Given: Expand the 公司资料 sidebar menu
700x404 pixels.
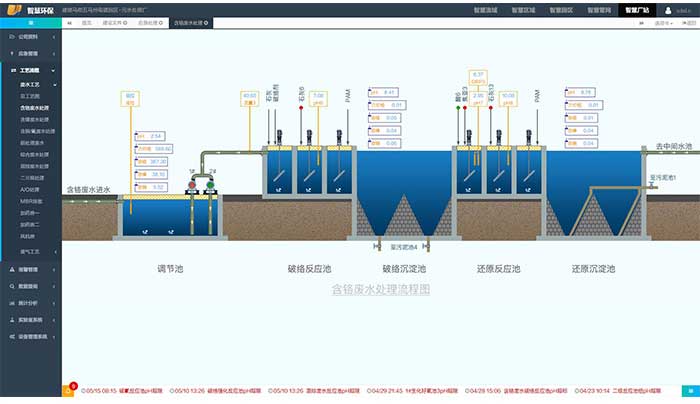Looking at the screenshot, I should click(30, 35).
